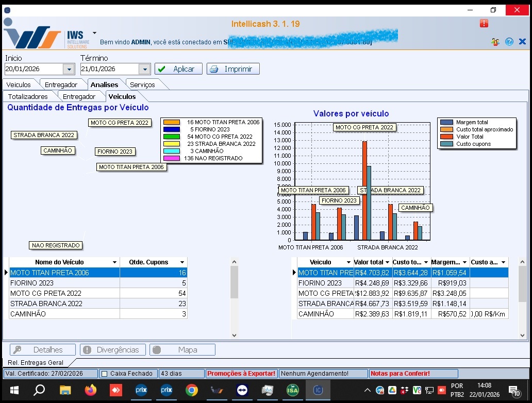Screen dimensions: 532x403
Task: Click the Imprimir print button
Action: [233, 69]
